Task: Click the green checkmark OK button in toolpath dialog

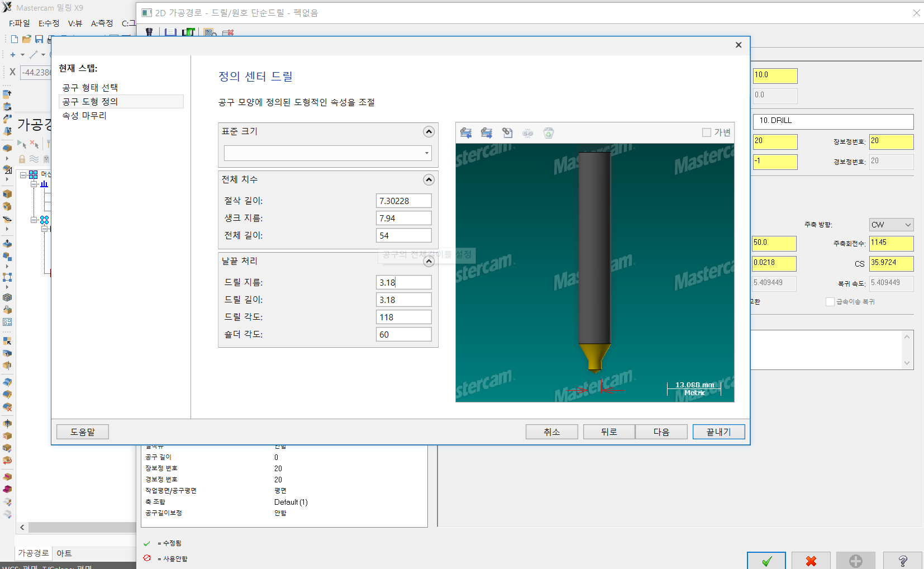Action: click(766, 561)
